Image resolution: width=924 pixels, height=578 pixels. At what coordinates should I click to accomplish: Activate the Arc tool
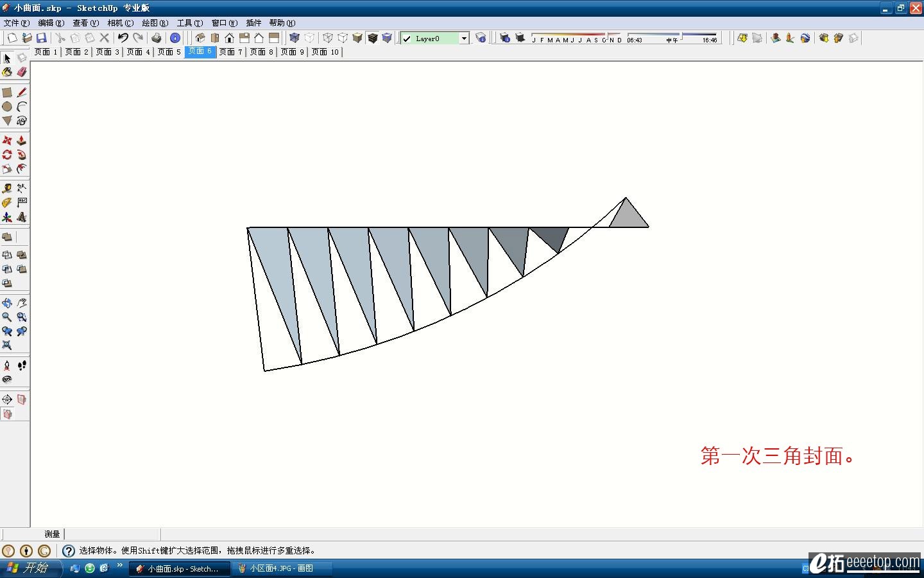tap(21, 107)
